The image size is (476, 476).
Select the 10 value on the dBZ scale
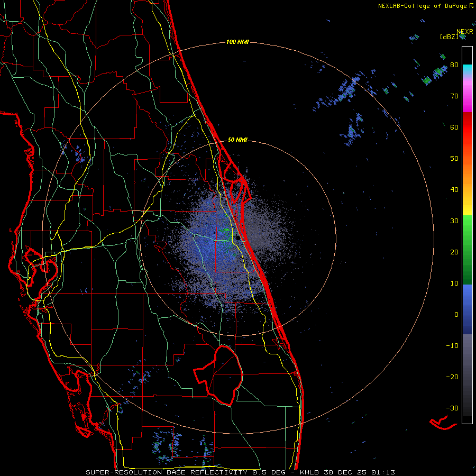(454, 283)
